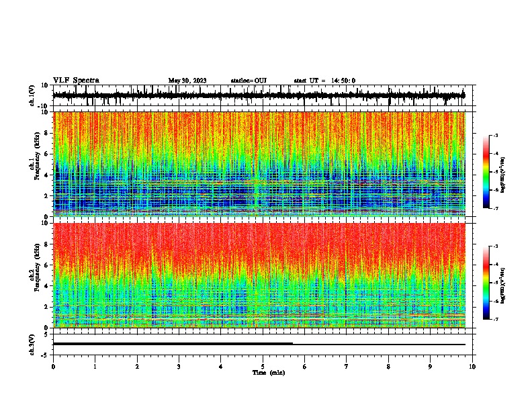Click time axis tick label "6"
Screen dimensions: 532x411
coord(305,367)
